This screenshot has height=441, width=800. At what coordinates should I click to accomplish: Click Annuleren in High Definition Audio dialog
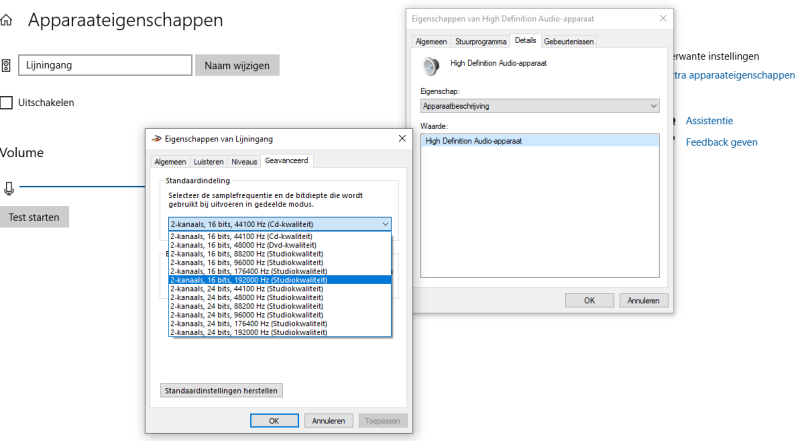[643, 301]
